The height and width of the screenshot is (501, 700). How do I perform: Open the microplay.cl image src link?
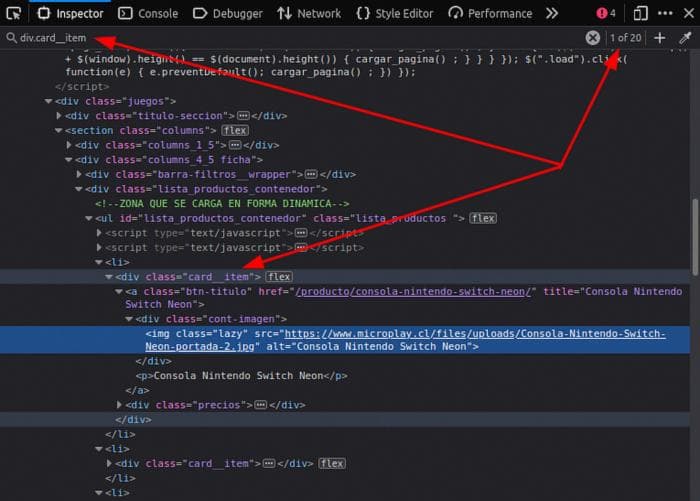coord(405,340)
